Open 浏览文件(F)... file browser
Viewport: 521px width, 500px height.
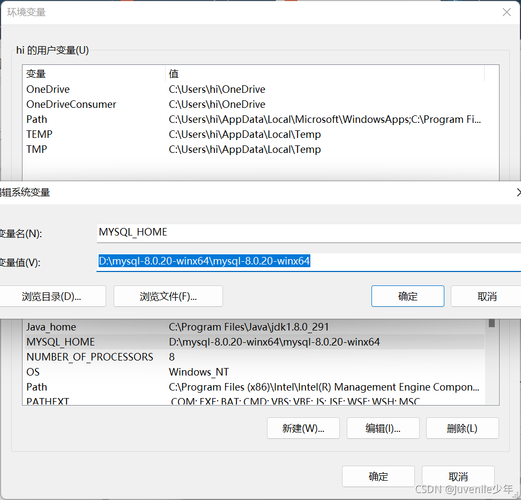click(x=168, y=296)
